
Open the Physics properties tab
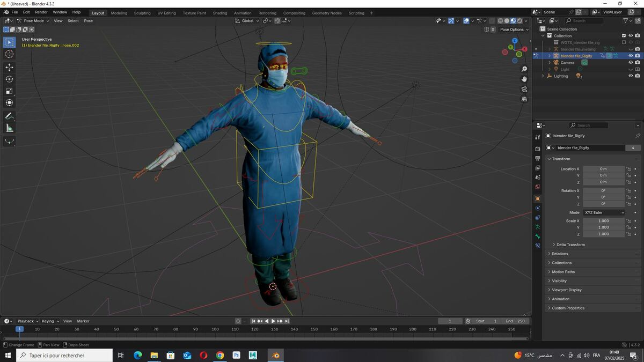click(x=538, y=208)
